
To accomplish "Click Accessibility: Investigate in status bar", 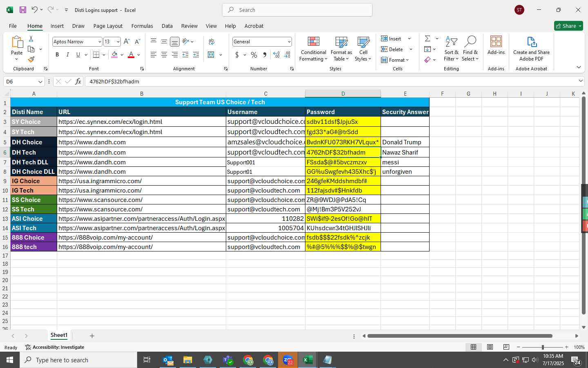I will [x=55, y=347].
